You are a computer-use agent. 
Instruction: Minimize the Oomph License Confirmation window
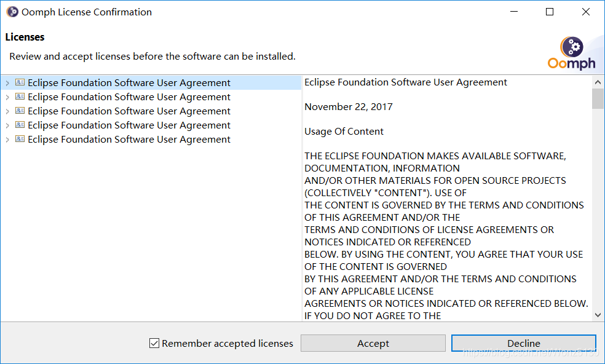click(514, 12)
